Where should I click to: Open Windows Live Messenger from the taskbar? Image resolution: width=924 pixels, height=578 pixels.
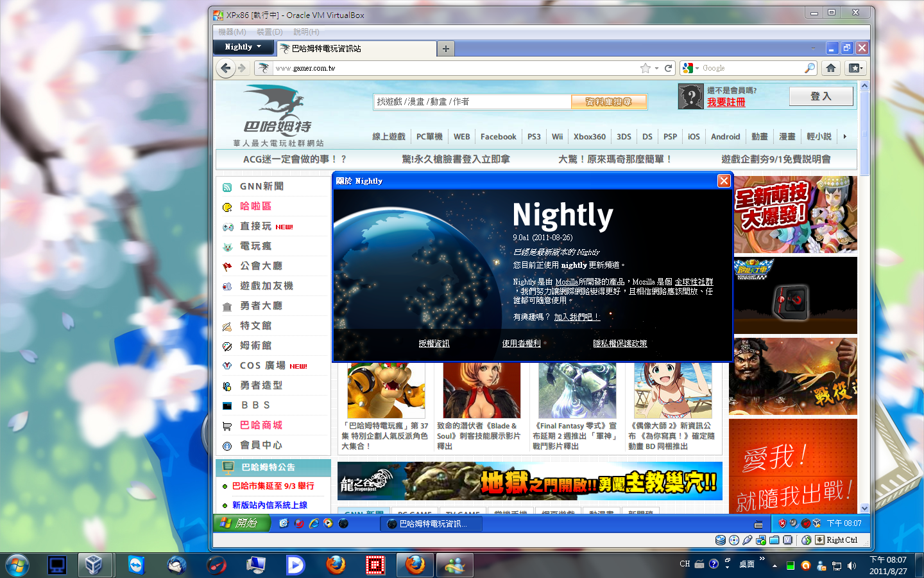[455, 565]
